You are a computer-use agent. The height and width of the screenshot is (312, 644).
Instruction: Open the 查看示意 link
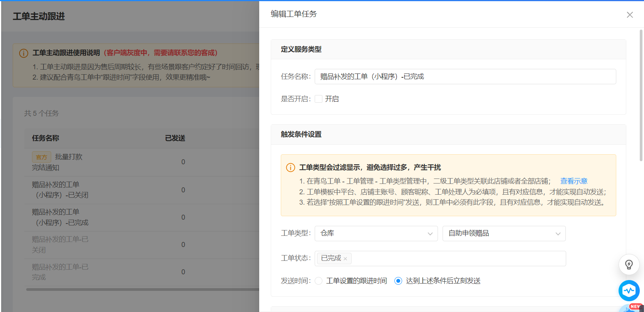[574, 181]
